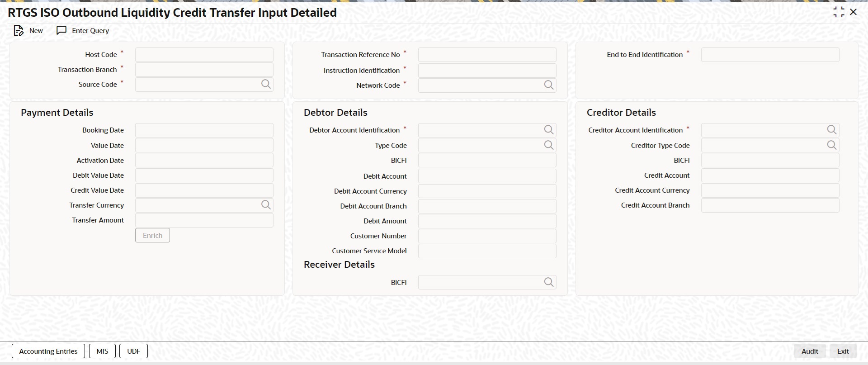Click the New document icon

click(x=19, y=31)
